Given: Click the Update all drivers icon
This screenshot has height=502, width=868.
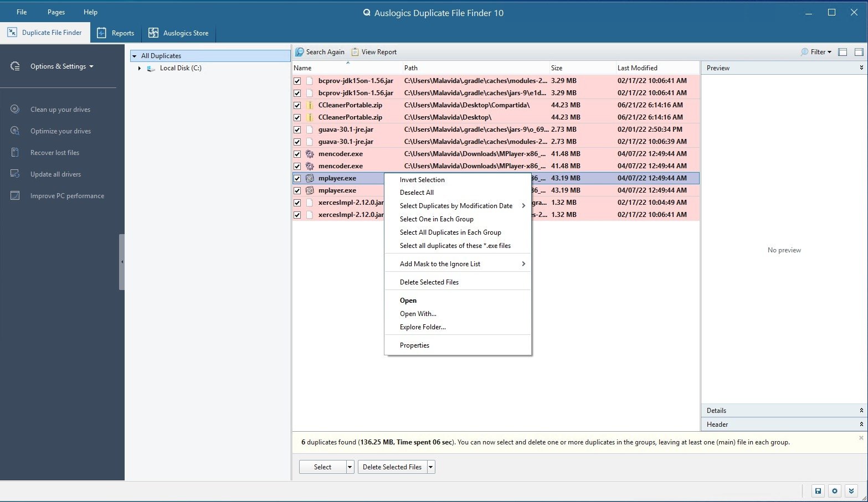Looking at the screenshot, I should click(15, 174).
